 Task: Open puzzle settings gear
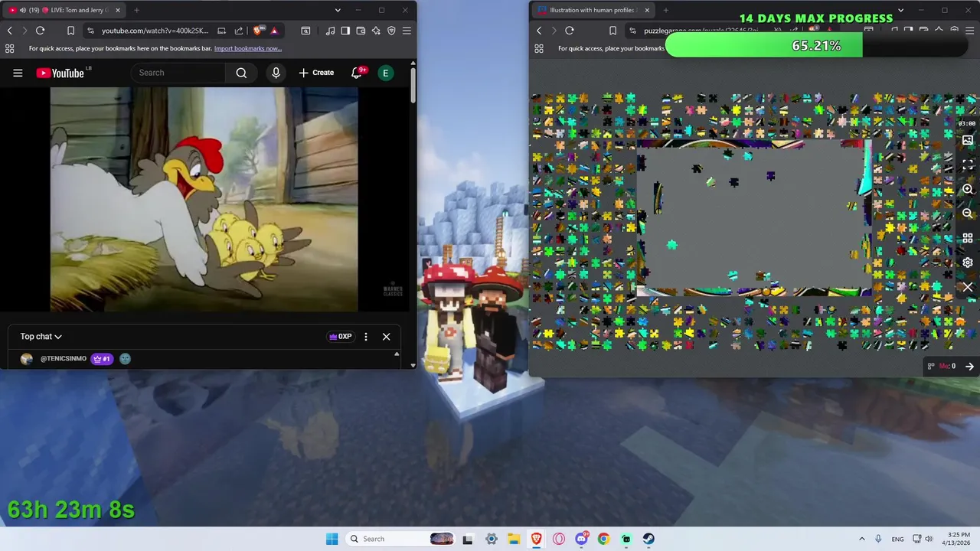pyautogui.click(x=968, y=262)
